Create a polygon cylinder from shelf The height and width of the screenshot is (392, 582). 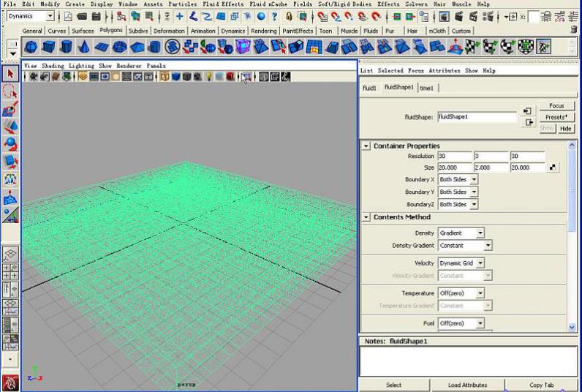pos(67,47)
